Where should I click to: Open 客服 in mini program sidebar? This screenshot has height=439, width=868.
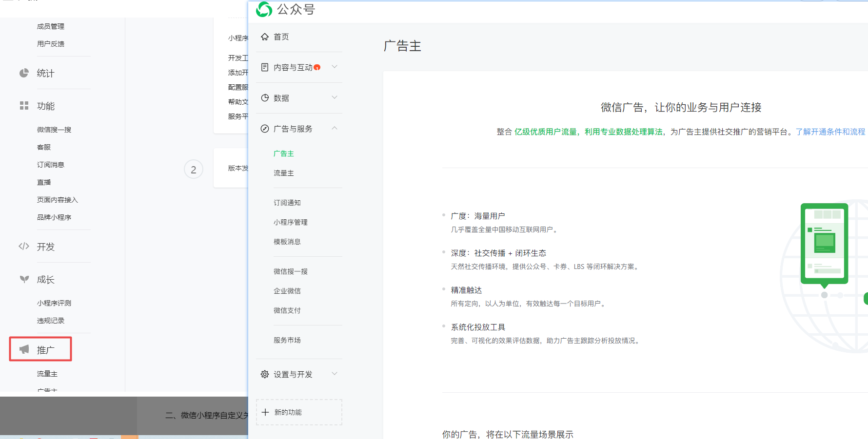click(44, 147)
